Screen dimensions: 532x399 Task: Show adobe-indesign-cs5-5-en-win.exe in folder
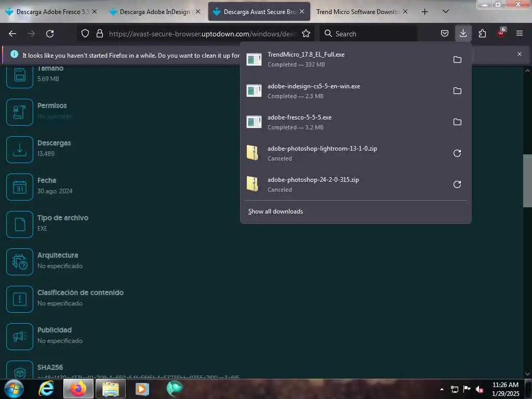457,91
